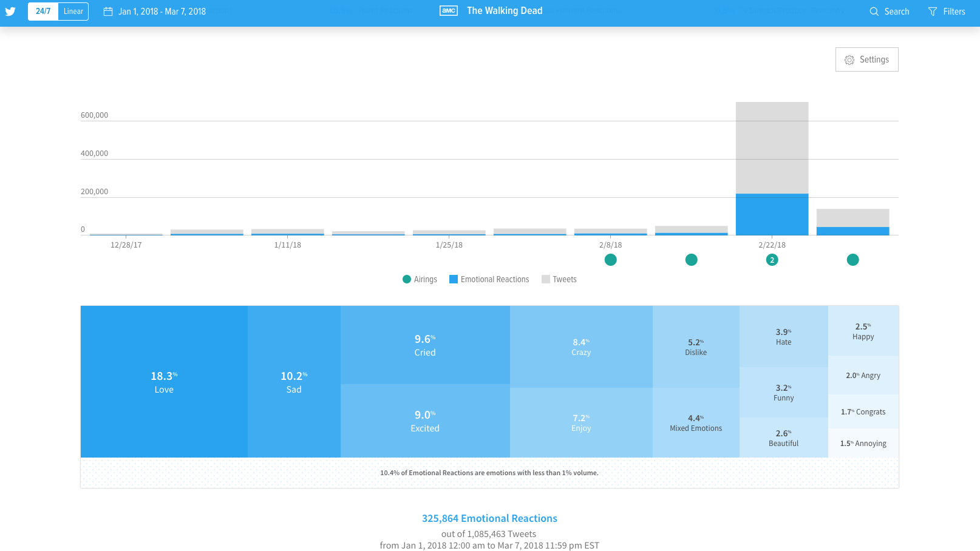
Task: Click the 600,000 y-axis label
Action: pyautogui.click(x=95, y=115)
